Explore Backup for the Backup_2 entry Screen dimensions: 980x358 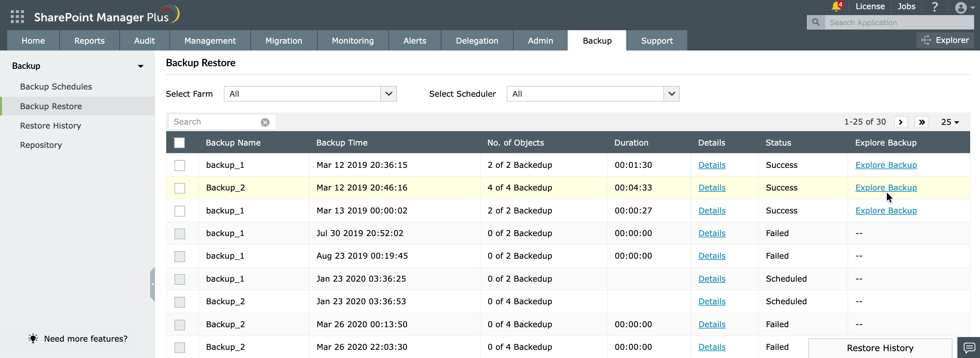pos(886,187)
